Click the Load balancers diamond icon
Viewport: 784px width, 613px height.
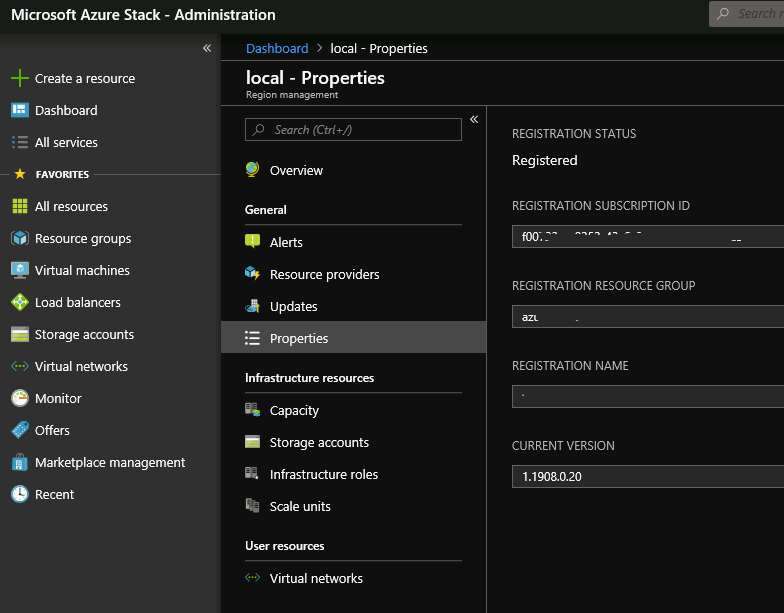[x=20, y=302]
